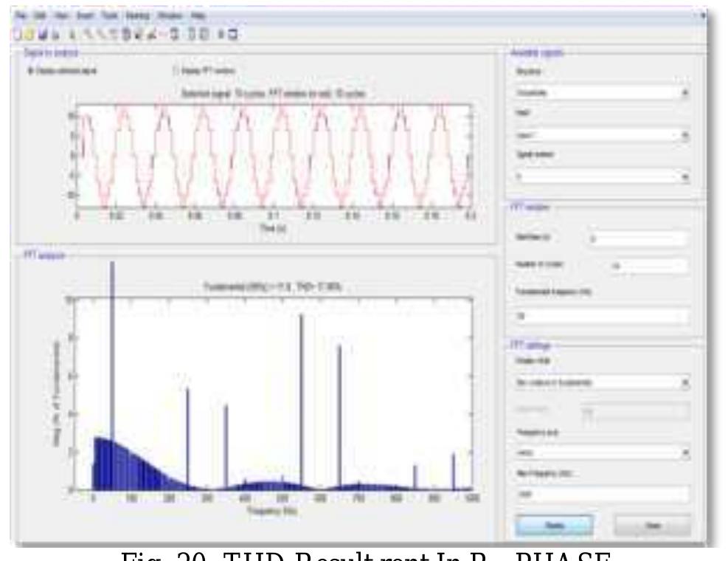Click the Fundamental and THD title text
728x561 pixels.
point(272,287)
